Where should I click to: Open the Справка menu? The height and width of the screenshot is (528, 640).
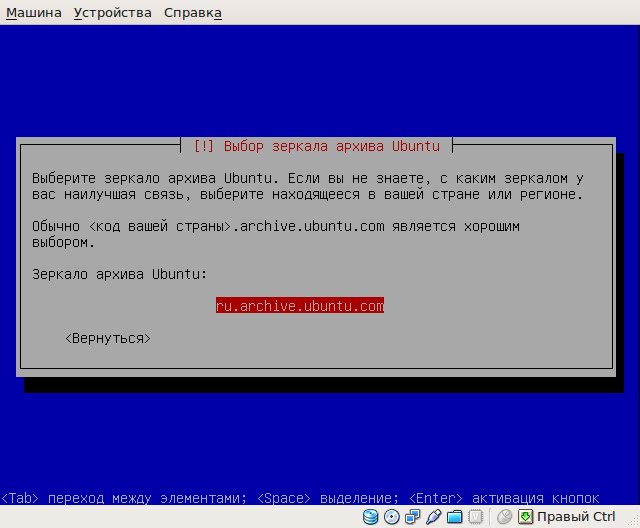click(x=193, y=13)
